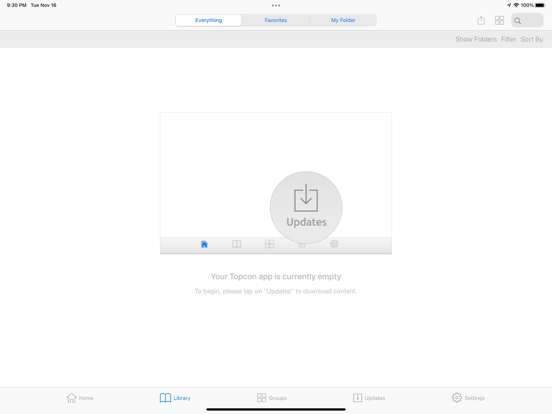The height and width of the screenshot is (414, 552).
Task: Tap the home indicator bar at bottom
Action: pos(276,409)
